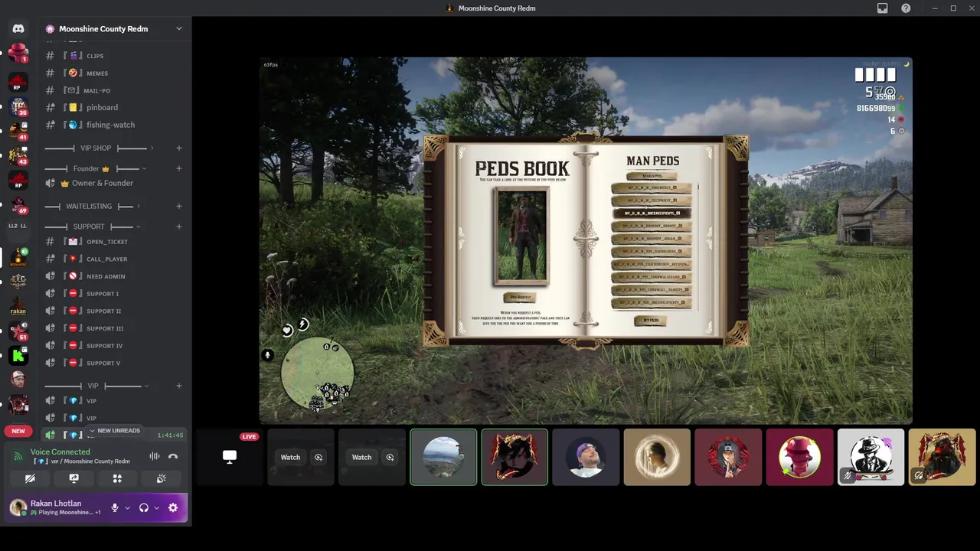Join SUPPORT I voice channel
The image size is (980, 551).
tap(115, 294)
